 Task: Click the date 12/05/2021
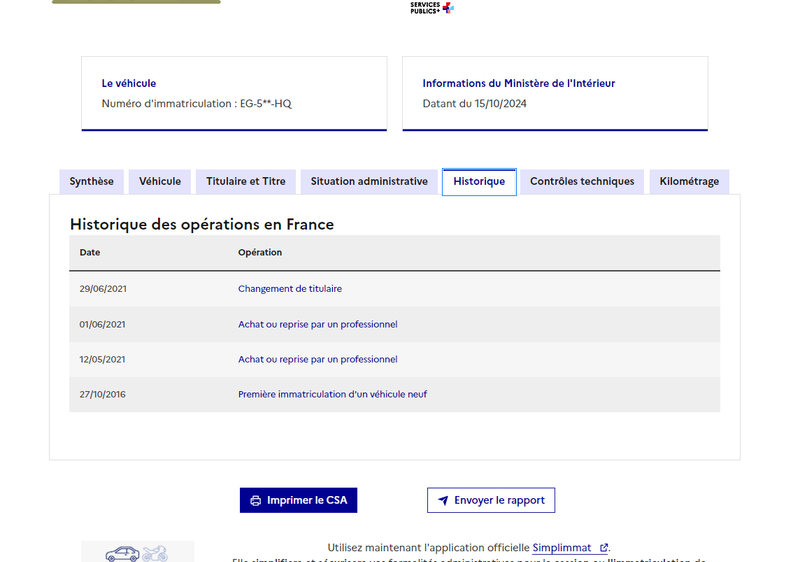click(x=102, y=360)
